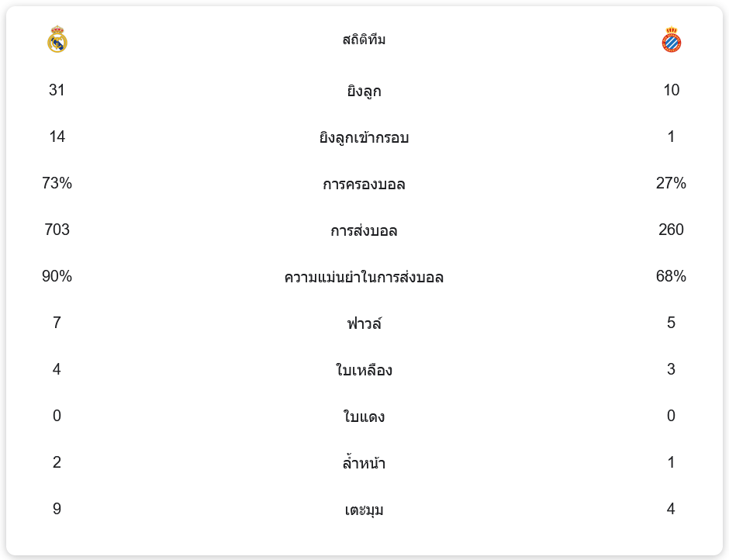This screenshot has height=560, width=729.
Task: Select Espanyol's 260 passes value
Action: [x=671, y=230]
